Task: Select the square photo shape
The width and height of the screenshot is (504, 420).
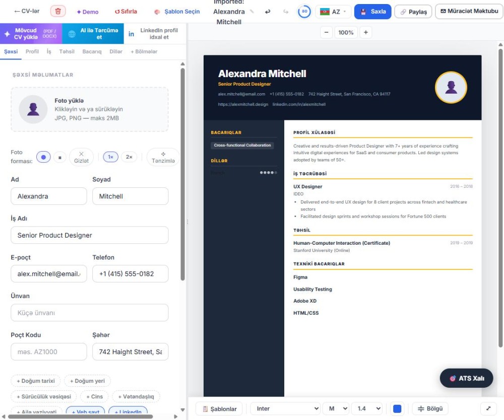Action: click(x=60, y=157)
